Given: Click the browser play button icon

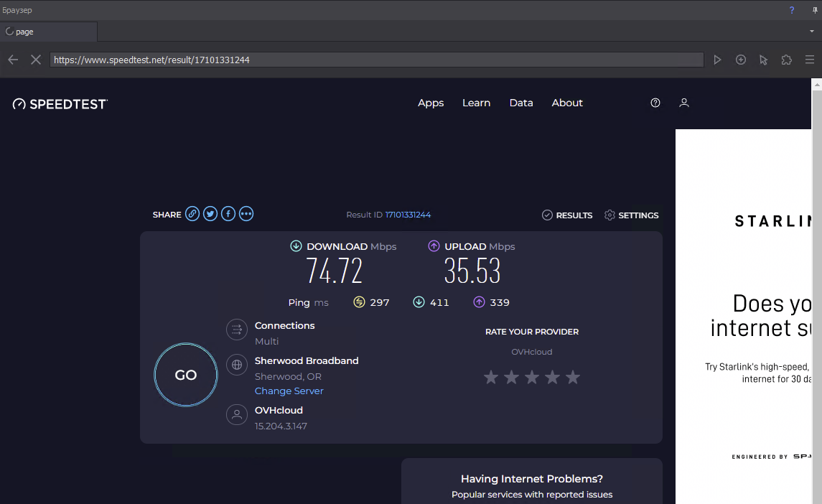Looking at the screenshot, I should [x=717, y=60].
